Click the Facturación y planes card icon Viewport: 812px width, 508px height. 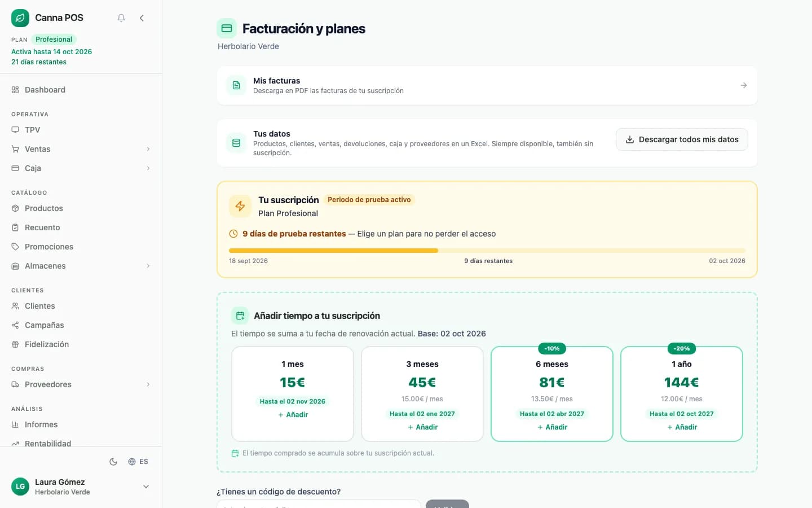[227, 28]
